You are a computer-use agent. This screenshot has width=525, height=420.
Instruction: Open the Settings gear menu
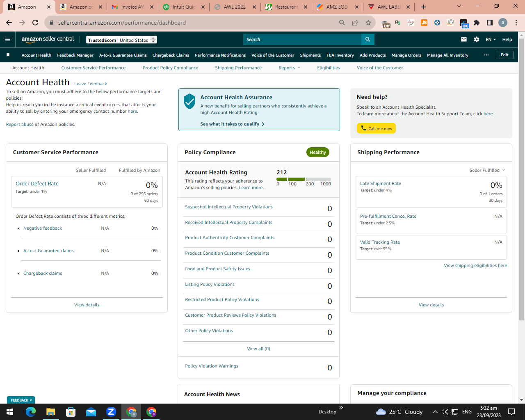pyautogui.click(x=476, y=39)
